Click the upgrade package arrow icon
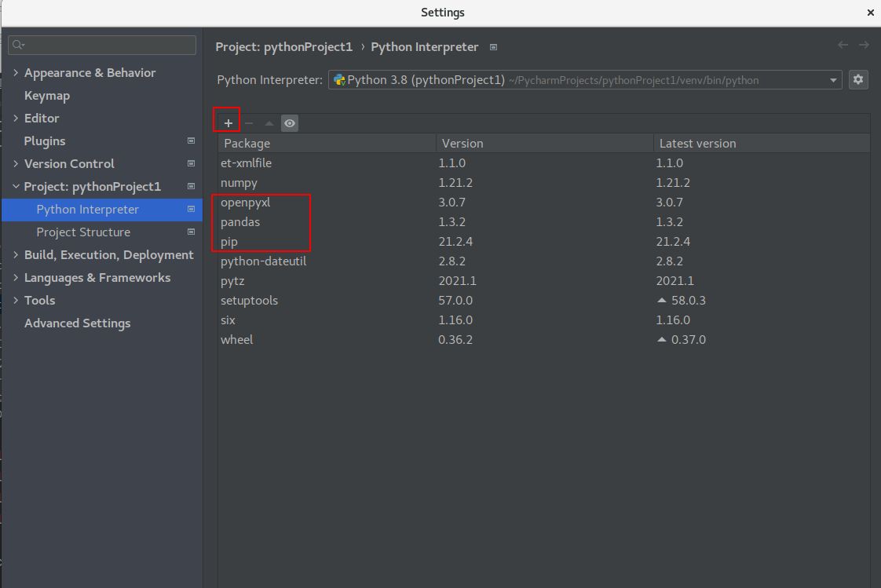Image resolution: width=881 pixels, height=588 pixels. click(269, 123)
